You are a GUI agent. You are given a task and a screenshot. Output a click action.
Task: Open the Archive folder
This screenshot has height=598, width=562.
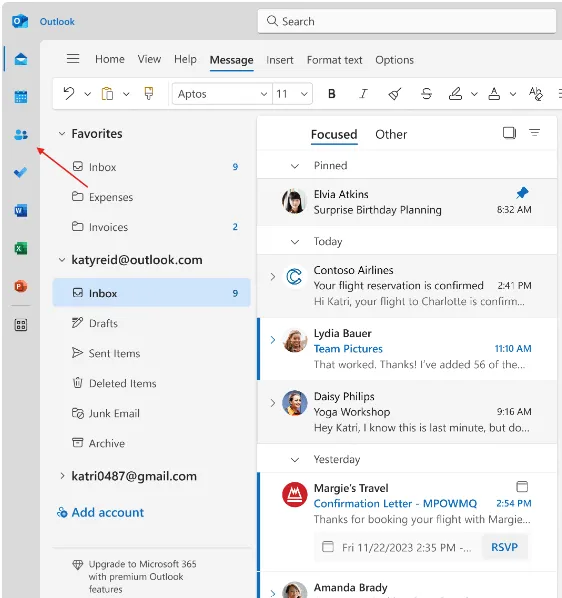coord(152,443)
